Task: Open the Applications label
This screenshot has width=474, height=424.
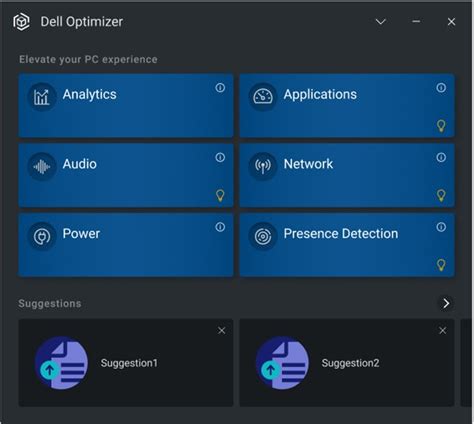Action: [x=320, y=94]
